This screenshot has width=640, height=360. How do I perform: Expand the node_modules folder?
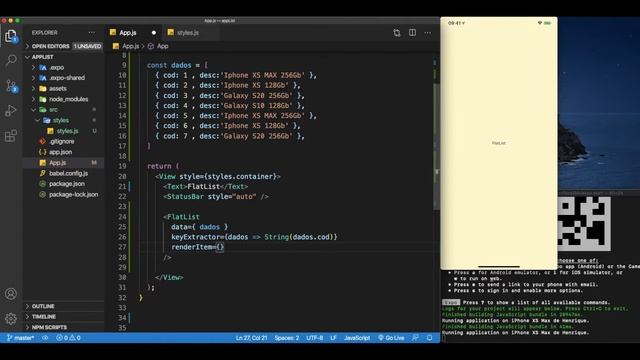coord(68,99)
